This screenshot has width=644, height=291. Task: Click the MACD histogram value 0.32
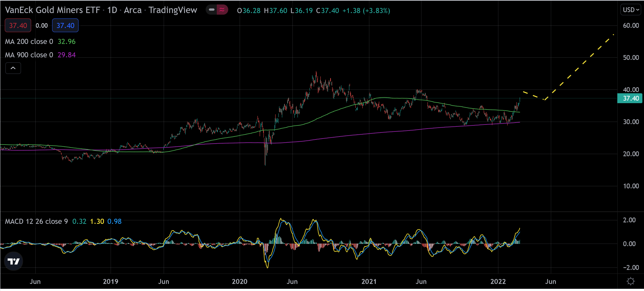79,221
